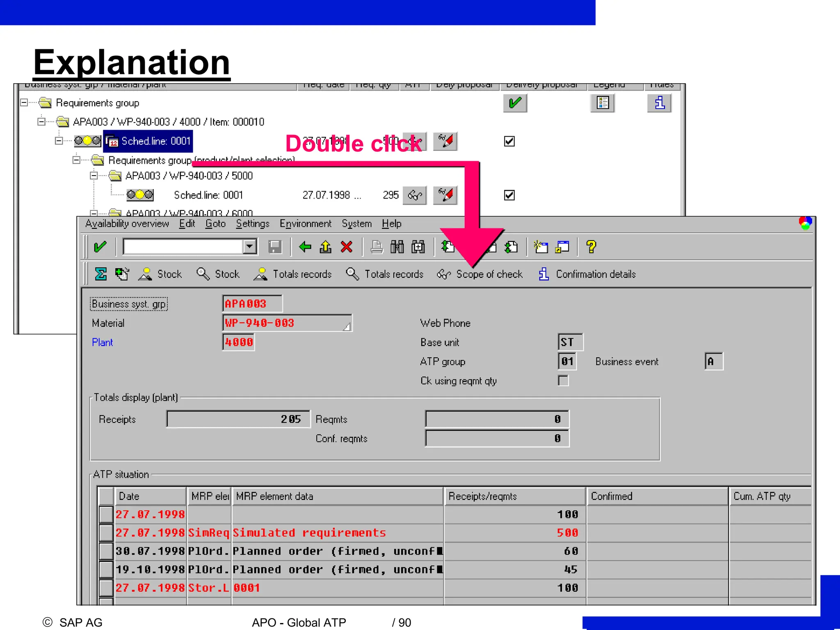This screenshot has width=840, height=630.
Task: Click glasses display icon in Sched.line 295 row
Action: (x=415, y=195)
